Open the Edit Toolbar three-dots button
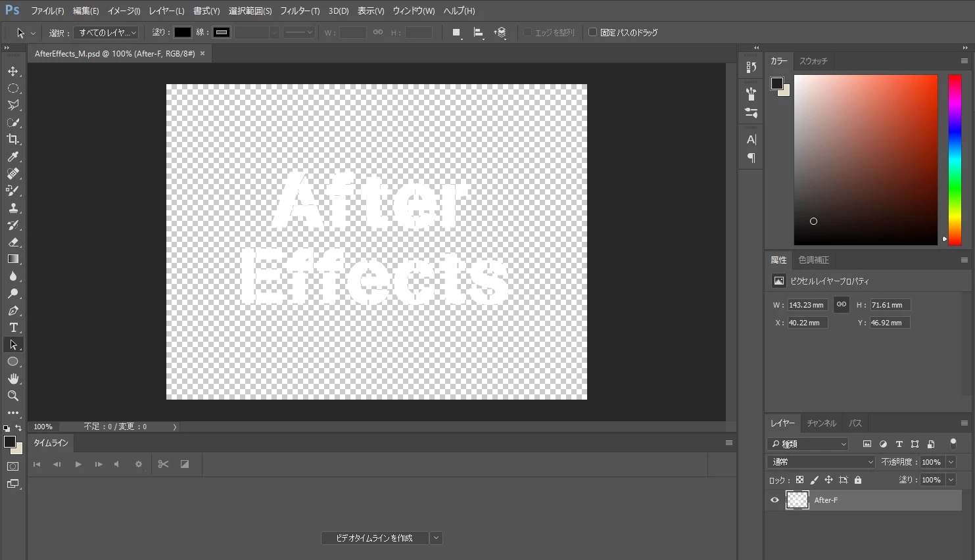975x560 pixels. pos(13,413)
